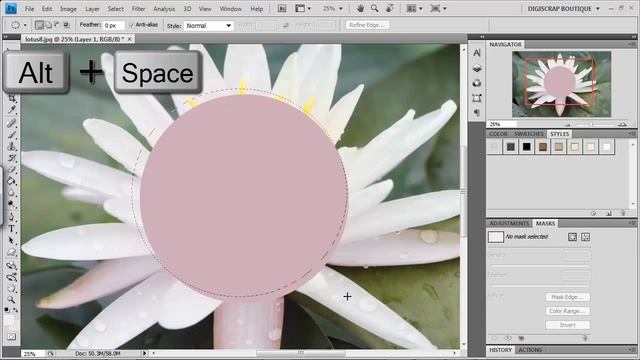This screenshot has width=640, height=360.
Task: Open the Filter menu
Action: [x=138, y=9]
